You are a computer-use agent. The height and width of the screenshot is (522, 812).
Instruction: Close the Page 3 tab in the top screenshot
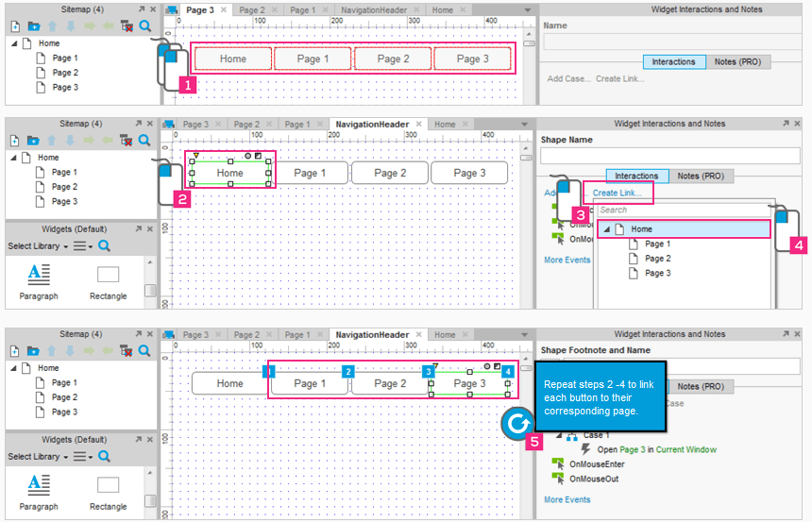point(224,9)
